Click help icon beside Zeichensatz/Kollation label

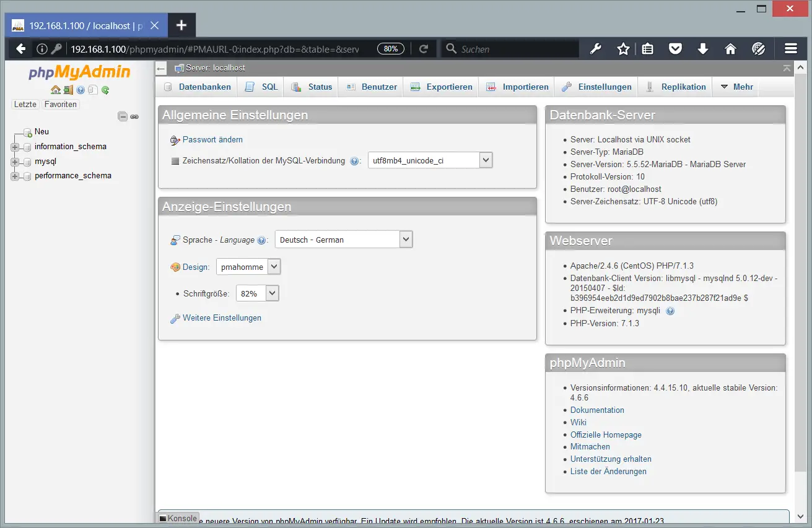[354, 161]
